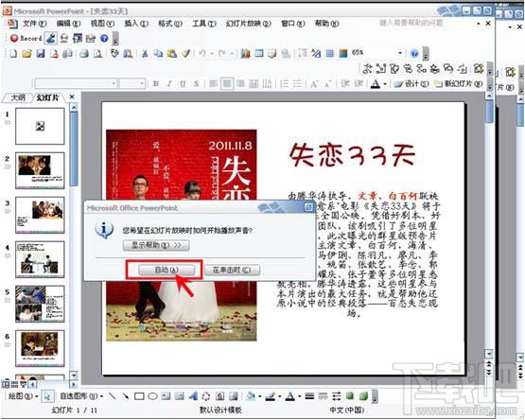Expand font color dropdown in formatting toolbar
The width and height of the screenshot is (525, 420).
coord(385,84)
